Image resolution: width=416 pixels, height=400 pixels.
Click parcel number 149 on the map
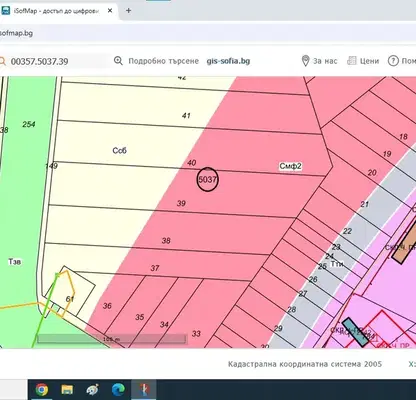(x=52, y=166)
